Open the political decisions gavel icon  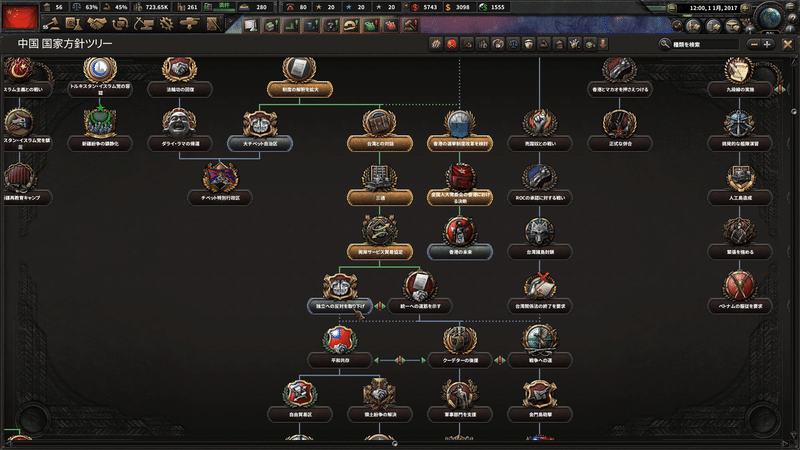click(51, 23)
